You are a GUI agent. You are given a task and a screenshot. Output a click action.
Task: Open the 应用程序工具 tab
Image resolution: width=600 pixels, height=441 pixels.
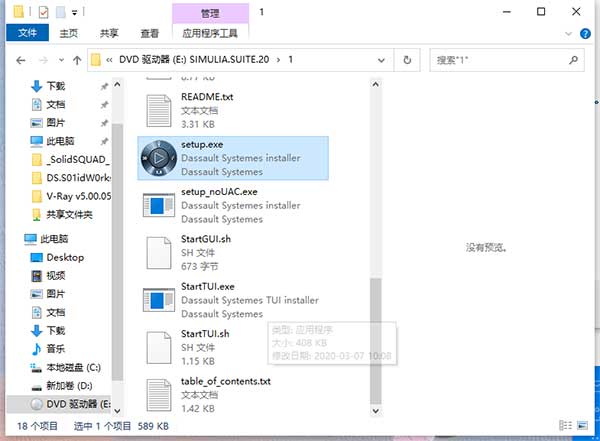(210, 33)
